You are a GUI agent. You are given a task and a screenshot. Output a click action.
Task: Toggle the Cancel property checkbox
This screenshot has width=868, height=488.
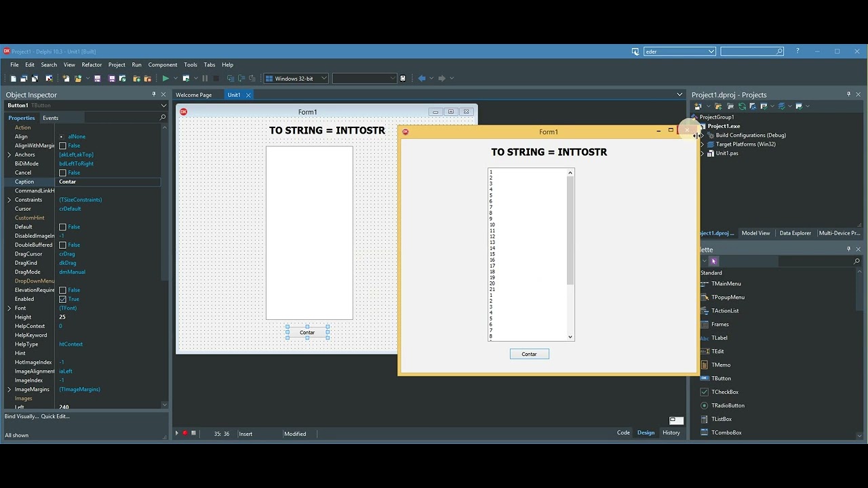(62, 173)
